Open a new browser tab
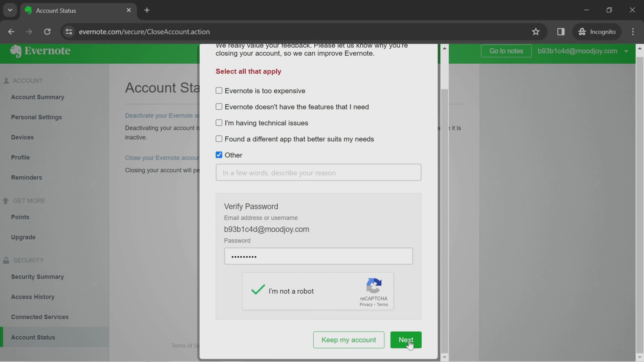This screenshot has width=644, height=362. point(147,10)
